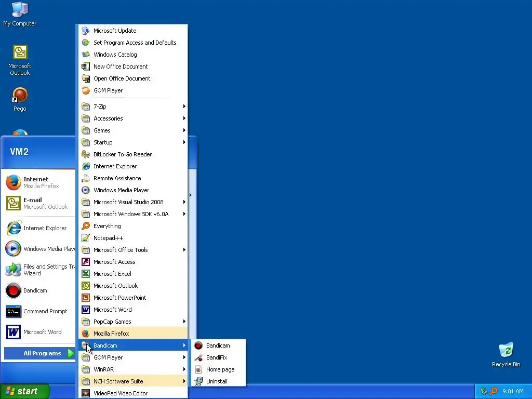Choose Uninstall text in the Bandicam submenu

pos(217,381)
